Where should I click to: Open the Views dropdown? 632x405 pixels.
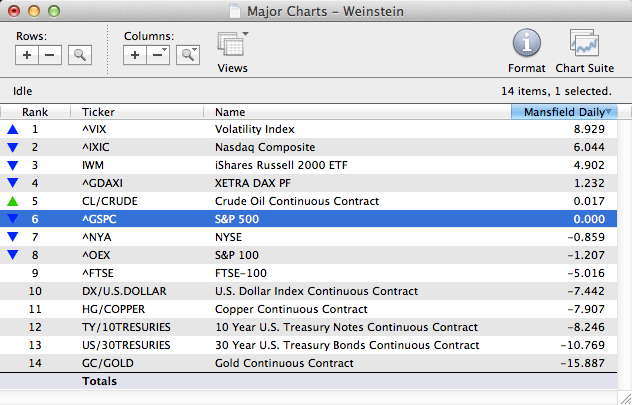pyautogui.click(x=233, y=46)
